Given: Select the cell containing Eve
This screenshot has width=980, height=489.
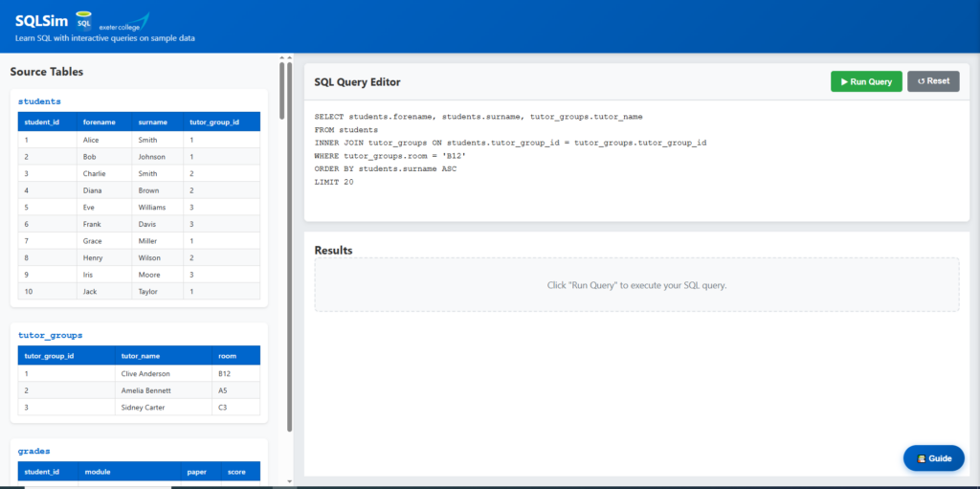Looking at the screenshot, I should [104, 208].
